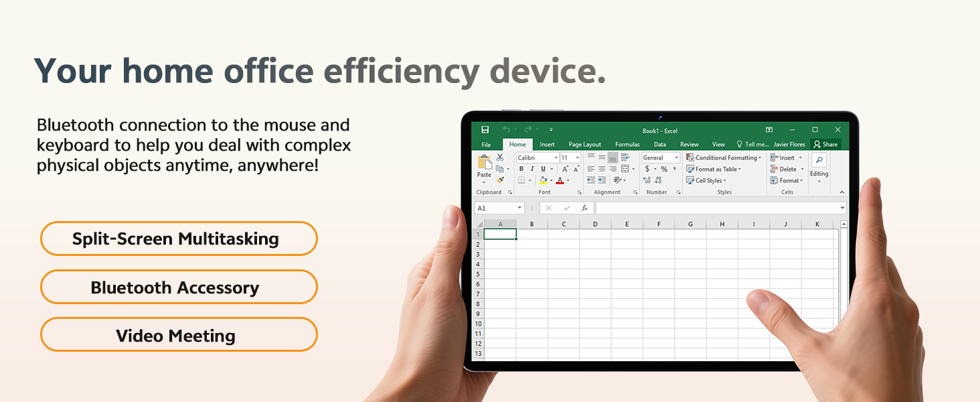Switch to the Formulas tab

627,145
